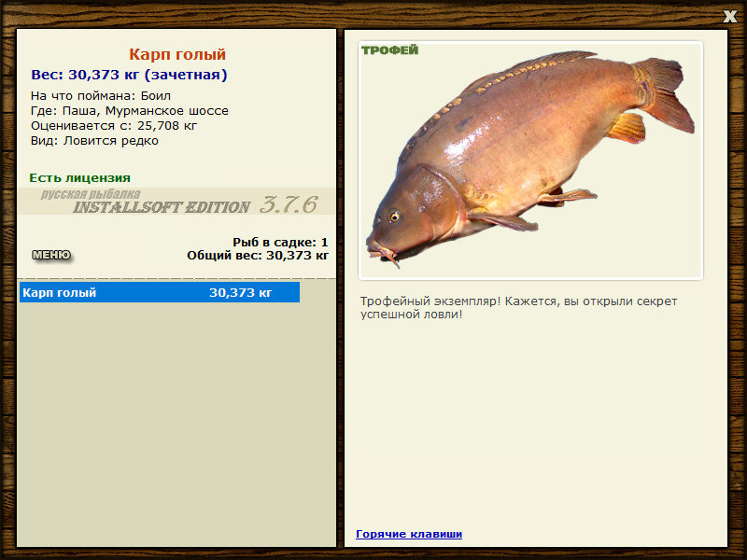Click the Трофейный экземпляр description text
This screenshot has height=560, width=747.
(518, 308)
